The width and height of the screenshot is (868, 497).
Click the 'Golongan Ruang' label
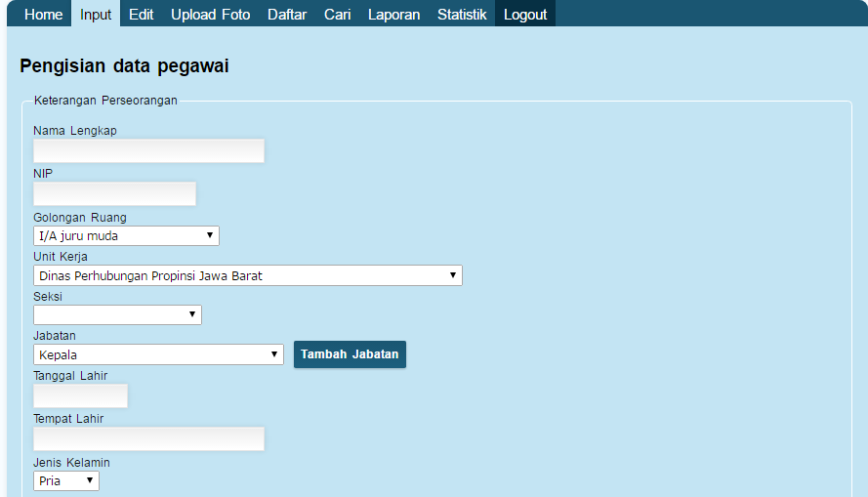(x=80, y=218)
